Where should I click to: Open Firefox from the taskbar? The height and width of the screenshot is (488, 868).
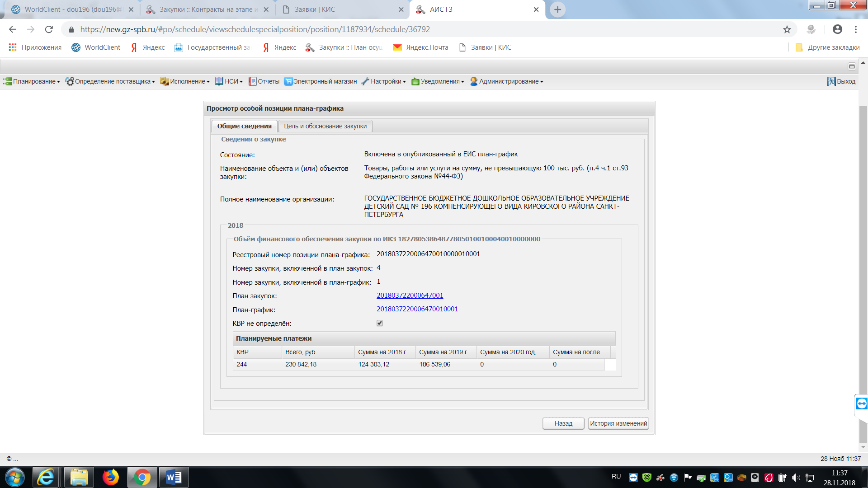click(110, 477)
